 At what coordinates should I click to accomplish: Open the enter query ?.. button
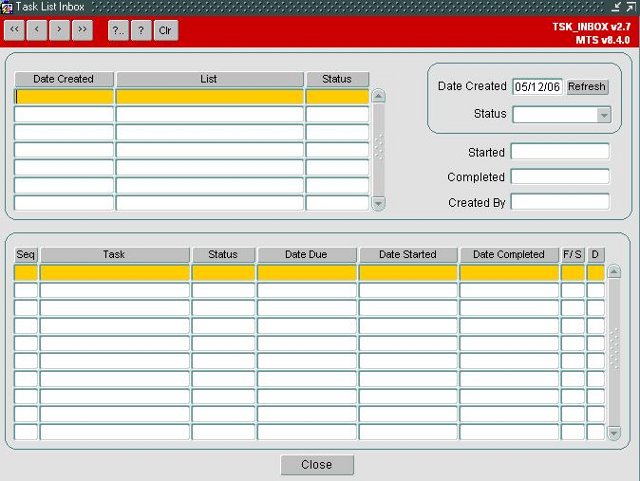pos(118,30)
